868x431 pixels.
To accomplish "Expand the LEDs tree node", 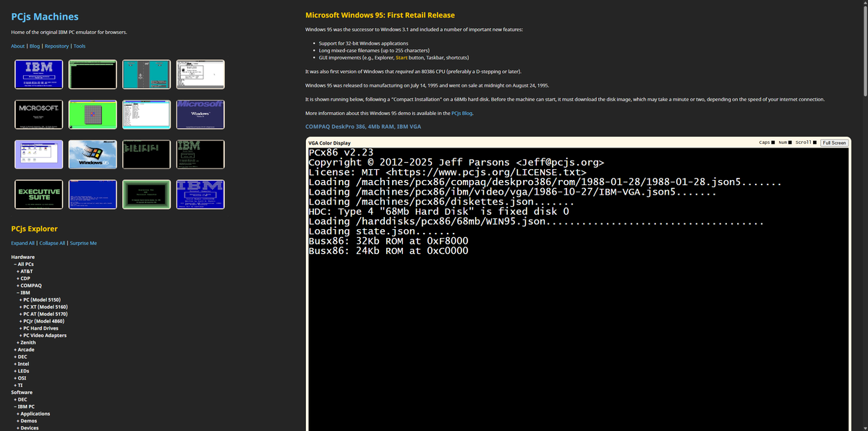I will click(22, 371).
